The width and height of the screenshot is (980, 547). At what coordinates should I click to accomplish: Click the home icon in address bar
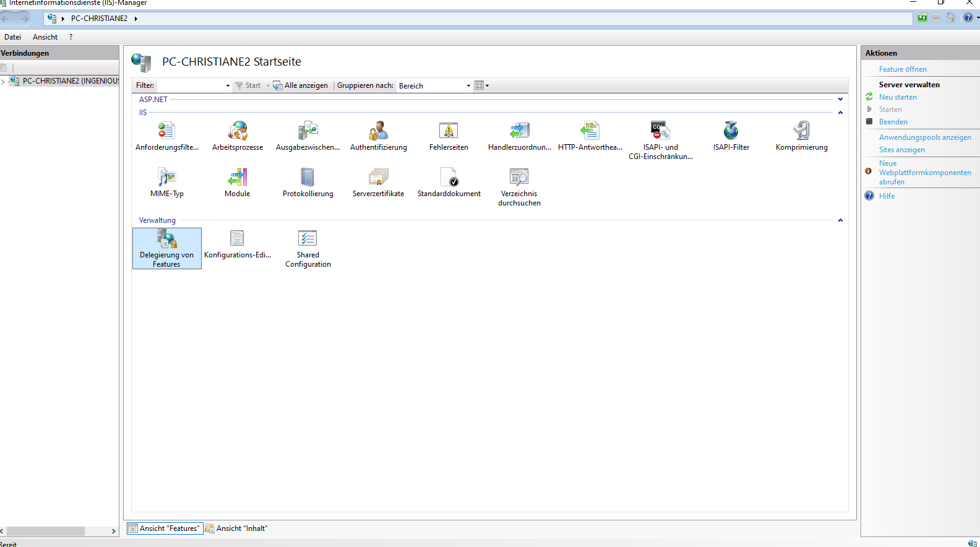click(951, 18)
